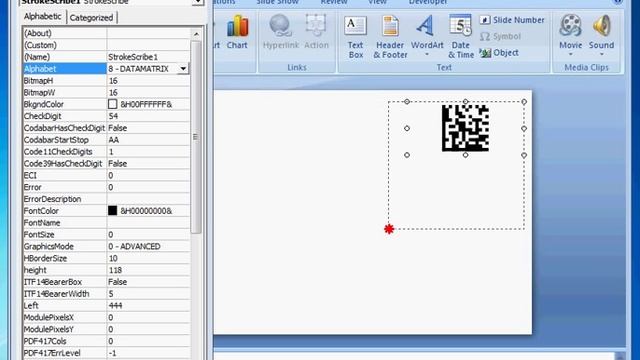Click CodabarHasCheckDigit False value
The height and width of the screenshot is (360, 640).
click(148, 128)
